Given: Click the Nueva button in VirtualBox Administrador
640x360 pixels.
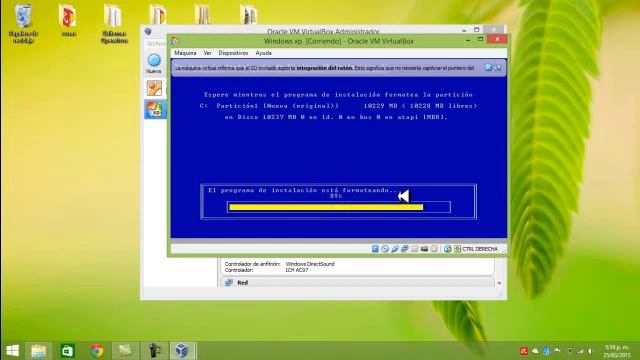Looking at the screenshot, I should [x=154, y=64].
